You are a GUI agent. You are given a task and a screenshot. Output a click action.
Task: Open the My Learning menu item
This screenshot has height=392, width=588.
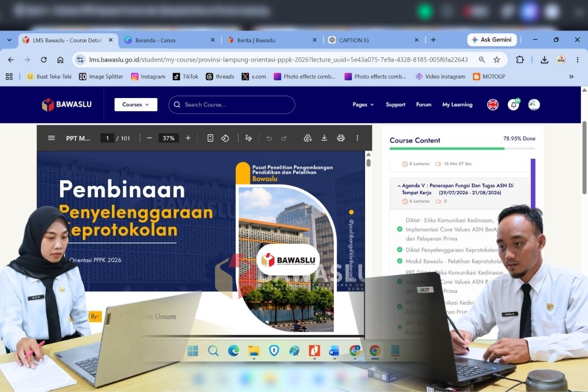pyautogui.click(x=457, y=105)
